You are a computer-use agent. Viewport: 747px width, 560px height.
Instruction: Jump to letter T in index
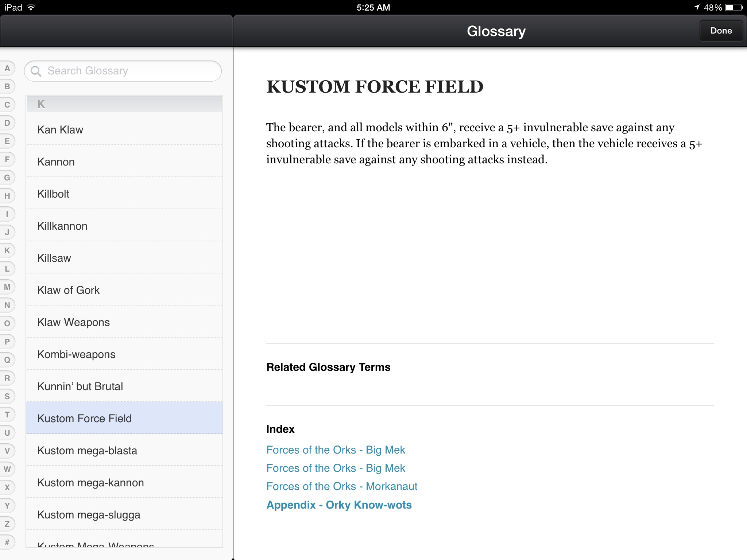7,415
